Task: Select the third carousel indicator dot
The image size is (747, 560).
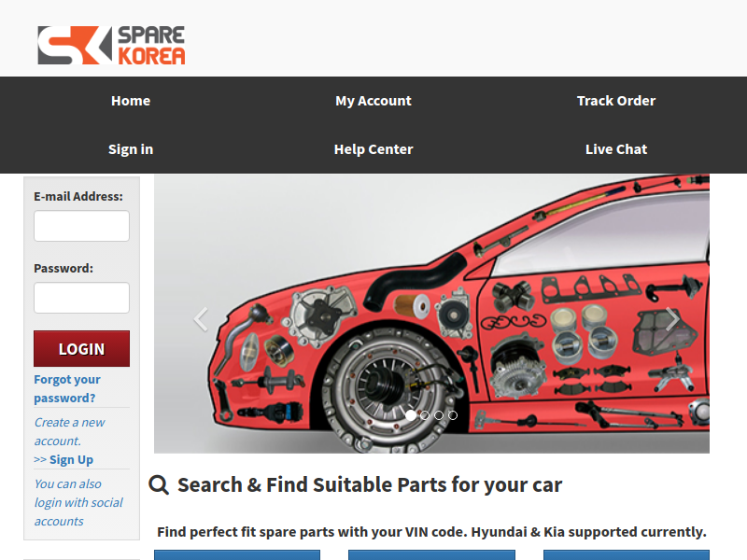Action: pyautogui.click(x=439, y=415)
